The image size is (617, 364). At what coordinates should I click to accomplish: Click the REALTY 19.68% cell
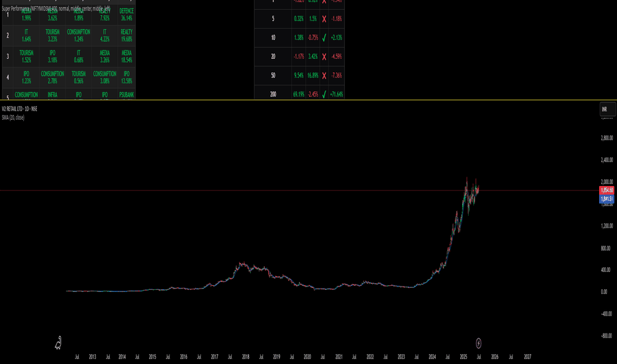coord(126,36)
